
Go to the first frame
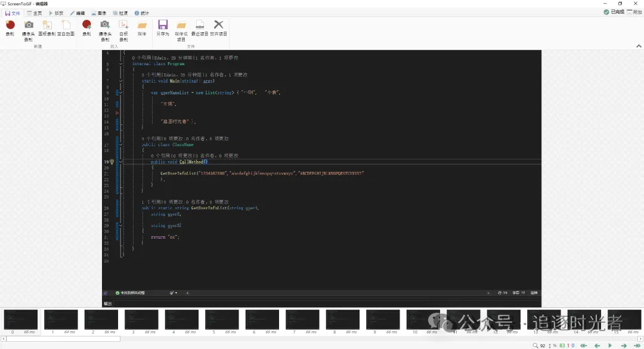click(x=583, y=345)
